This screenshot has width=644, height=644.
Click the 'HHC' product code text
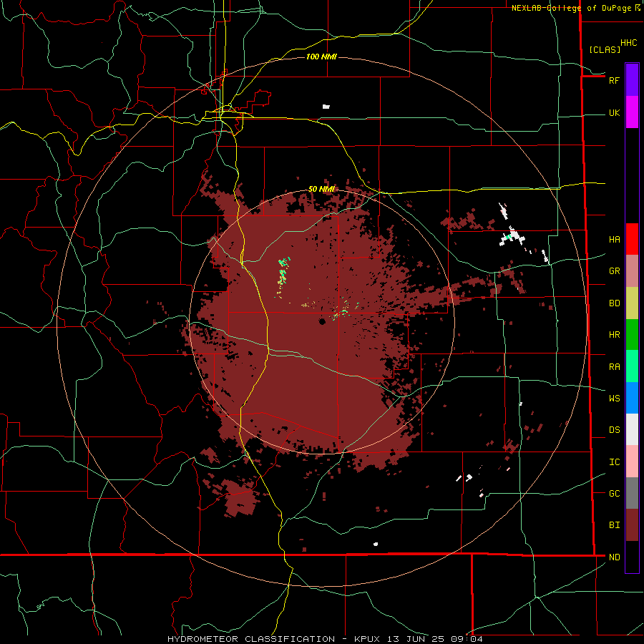[x=628, y=43]
